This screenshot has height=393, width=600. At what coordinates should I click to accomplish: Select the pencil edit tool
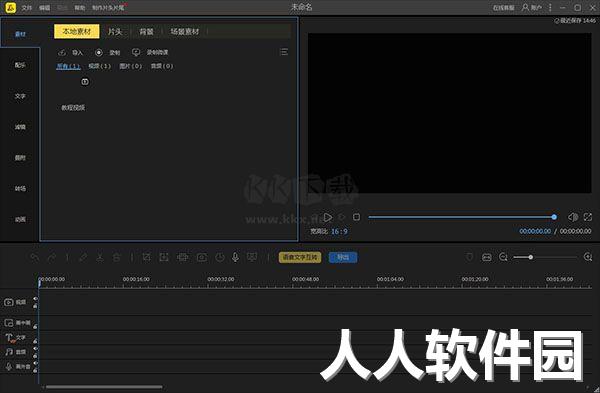[83, 258]
